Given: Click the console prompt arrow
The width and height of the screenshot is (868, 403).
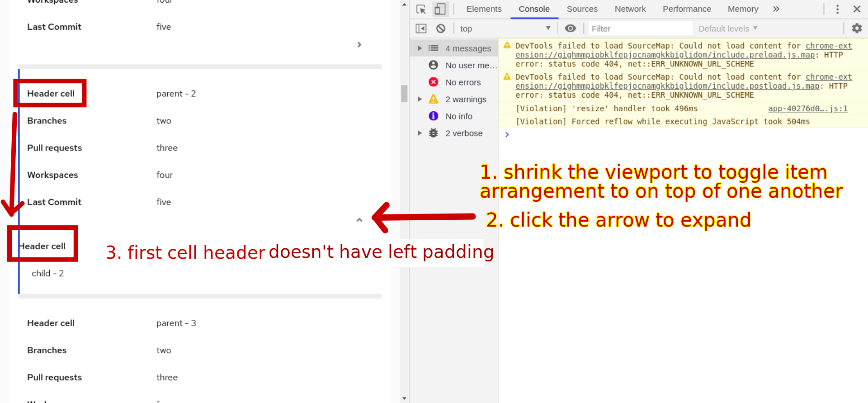Looking at the screenshot, I should tap(507, 134).
